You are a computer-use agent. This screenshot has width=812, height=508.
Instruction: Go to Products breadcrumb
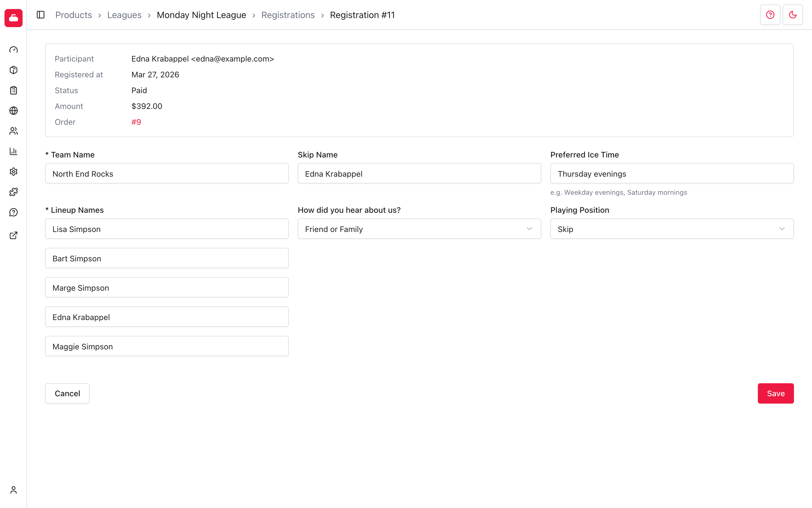tap(74, 15)
